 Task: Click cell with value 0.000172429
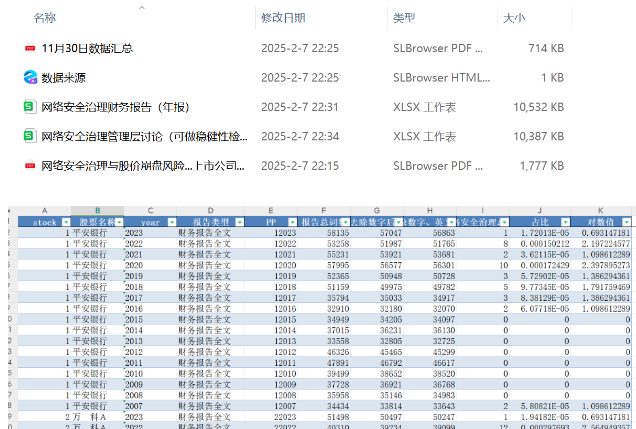[x=540, y=265]
